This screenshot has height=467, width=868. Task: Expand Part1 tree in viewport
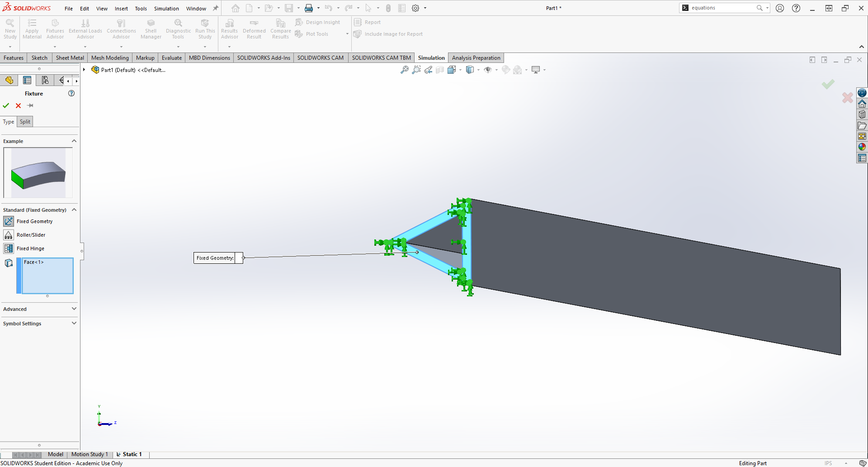pyautogui.click(x=84, y=70)
